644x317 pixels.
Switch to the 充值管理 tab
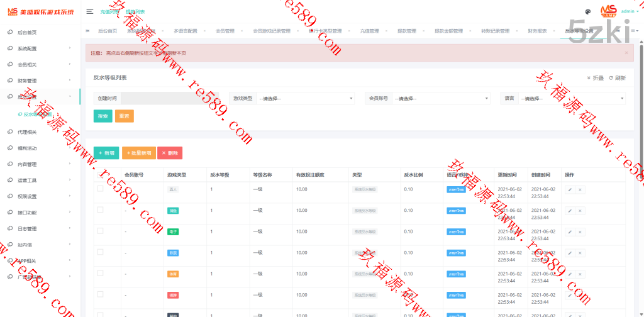pos(369,31)
